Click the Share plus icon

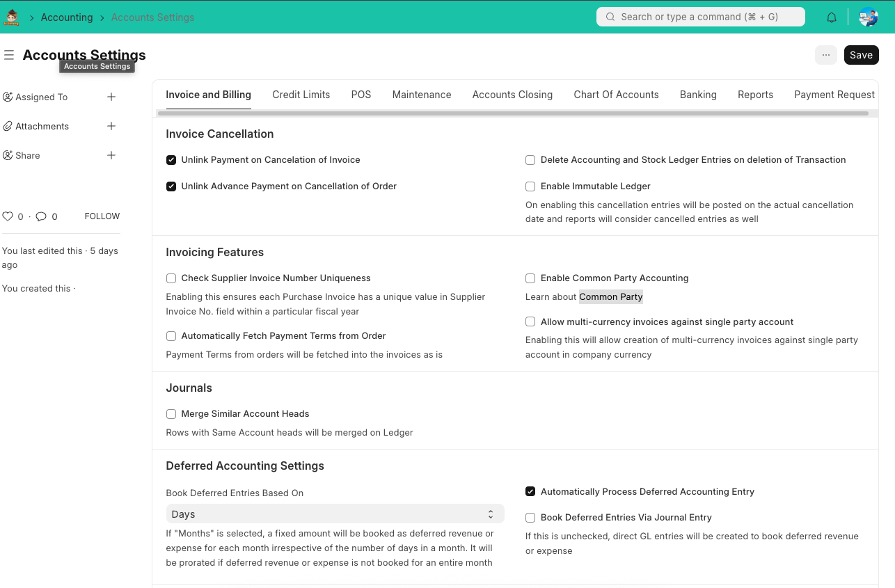111,155
